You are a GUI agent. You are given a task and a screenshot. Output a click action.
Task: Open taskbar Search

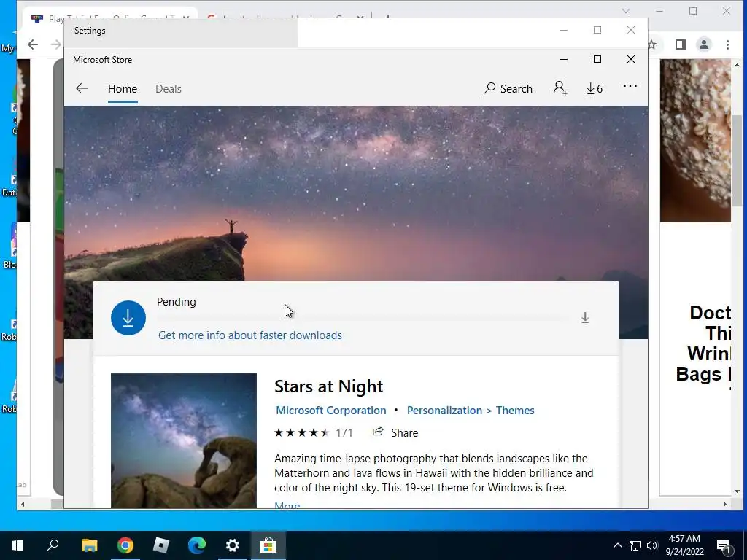pyautogui.click(x=53, y=545)
